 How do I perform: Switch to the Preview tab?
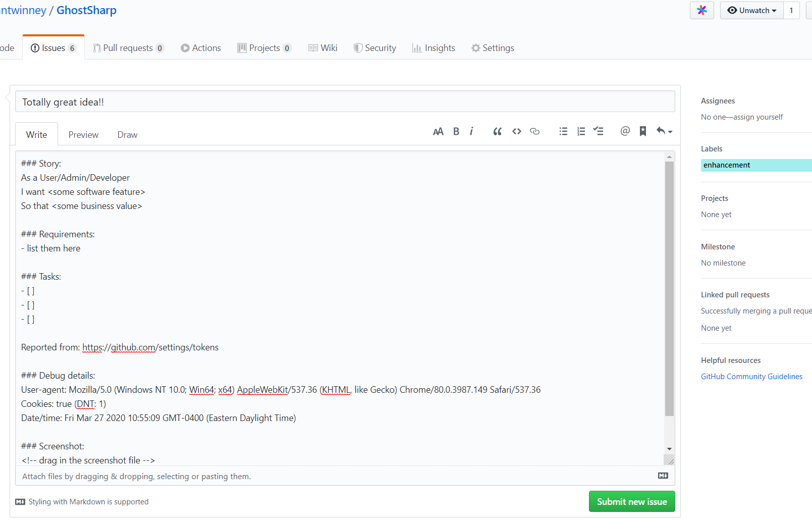tap(83, 135)
